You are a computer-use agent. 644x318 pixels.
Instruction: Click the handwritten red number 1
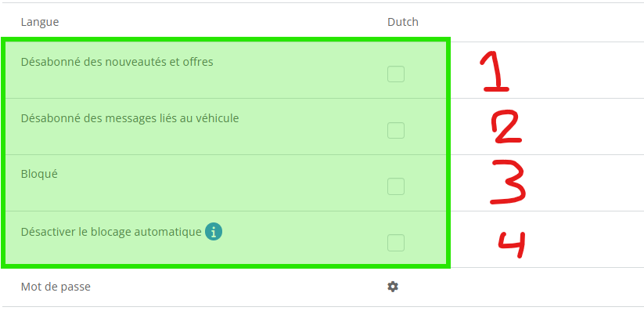(495, 71)
